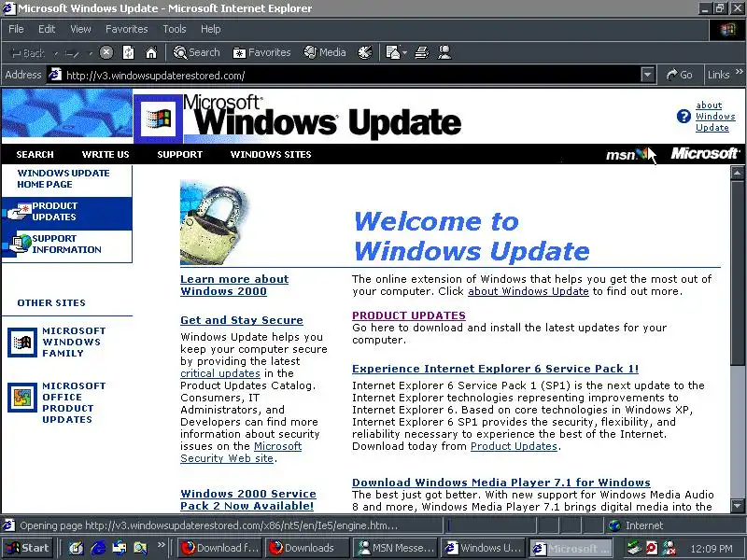
Task: Click the Mail toolbar icon
Action: [393, 52]
